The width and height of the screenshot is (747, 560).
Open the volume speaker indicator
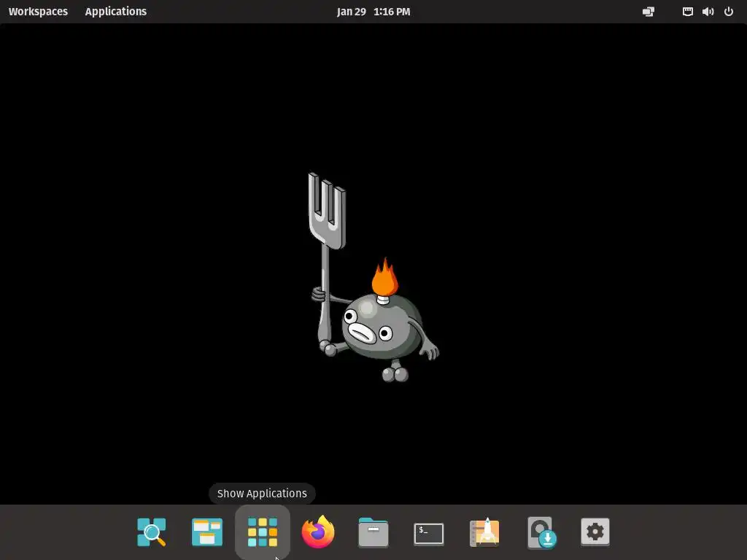pos(708,12)
